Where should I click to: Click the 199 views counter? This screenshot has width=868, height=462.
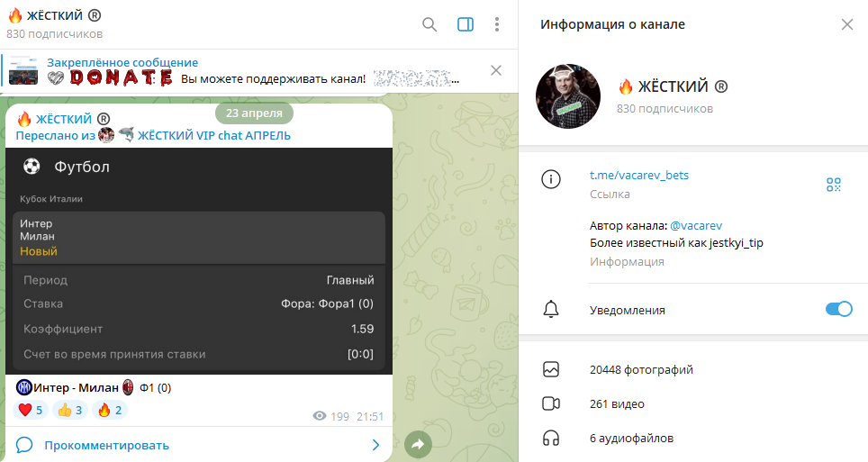[331, 417]
